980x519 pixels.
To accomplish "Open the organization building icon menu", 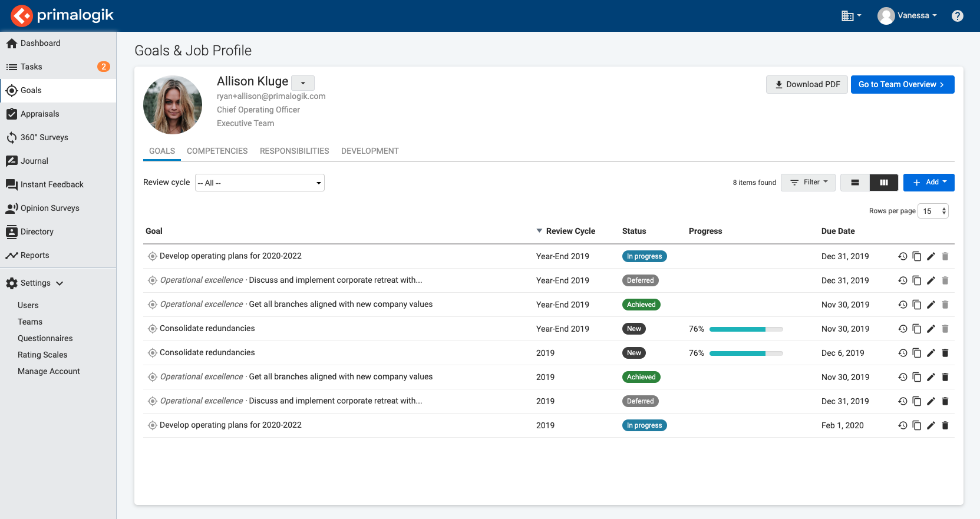I will [x=851, y=16].
